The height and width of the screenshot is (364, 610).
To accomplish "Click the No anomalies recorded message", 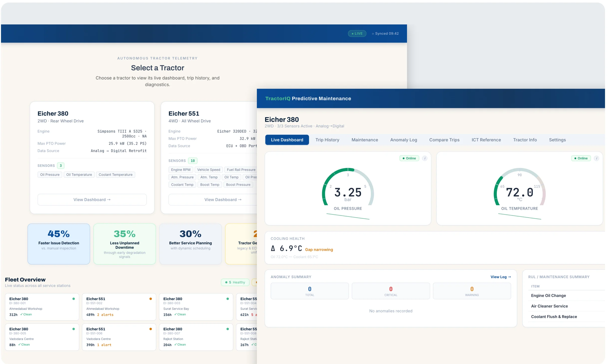I will [x=391, y=311].
